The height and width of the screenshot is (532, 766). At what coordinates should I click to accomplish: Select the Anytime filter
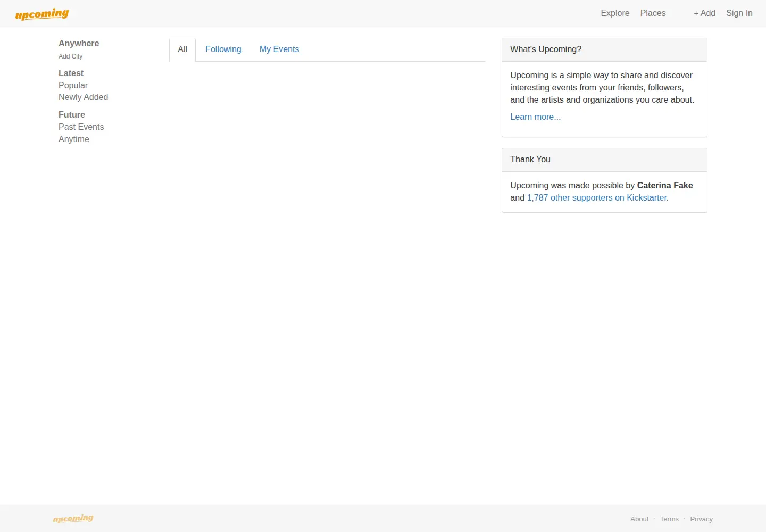(74, 139)
